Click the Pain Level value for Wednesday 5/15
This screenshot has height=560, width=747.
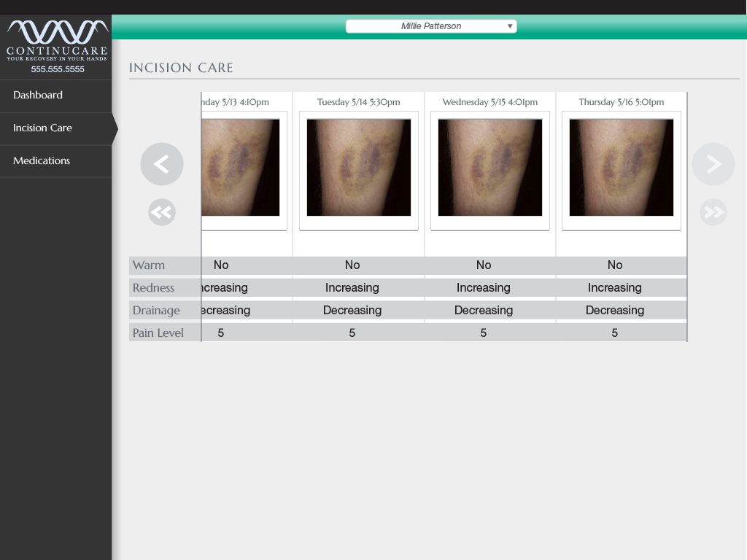coord(484,332)
